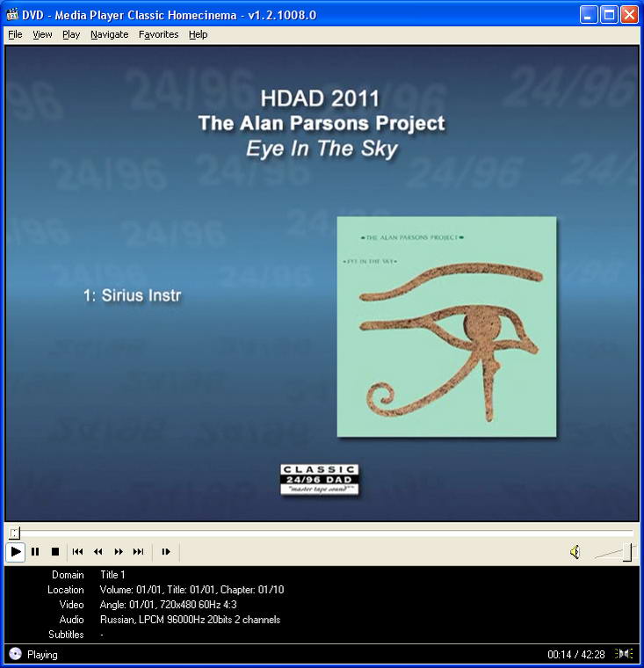The height and width of the screenshot is (668, 644).
Task: Pause the DVD playback
Action: click(x=35, y=552)
